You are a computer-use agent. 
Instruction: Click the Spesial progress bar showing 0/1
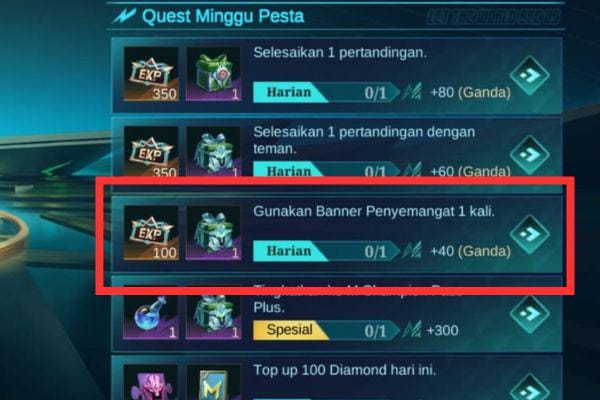click(x=326, y=330)
